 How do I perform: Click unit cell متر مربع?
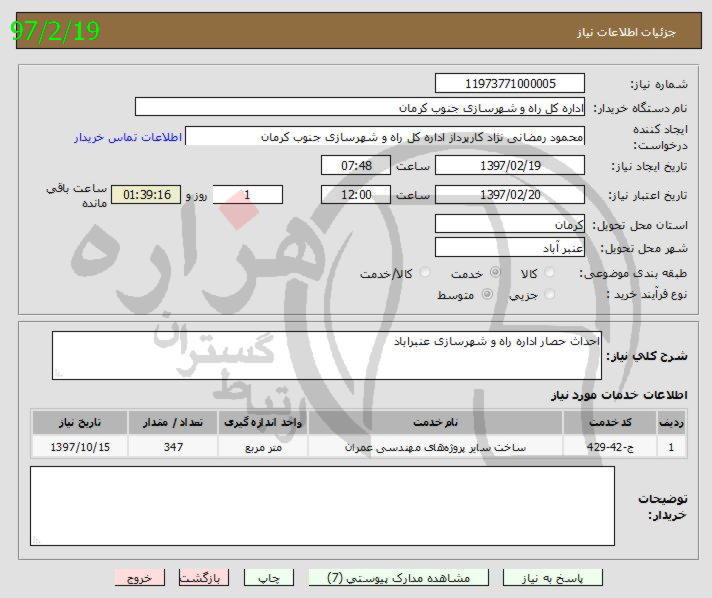pos(263,447)
